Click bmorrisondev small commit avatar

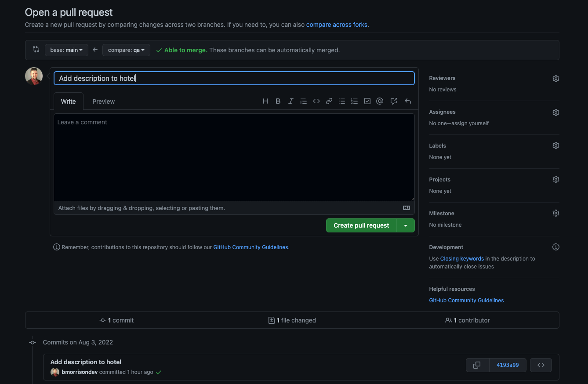point(55,372)
